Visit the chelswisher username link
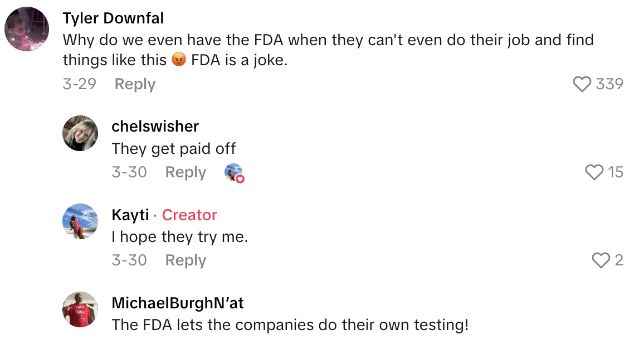The height and width of the screenshot is (339, 644). coord(155,127)
